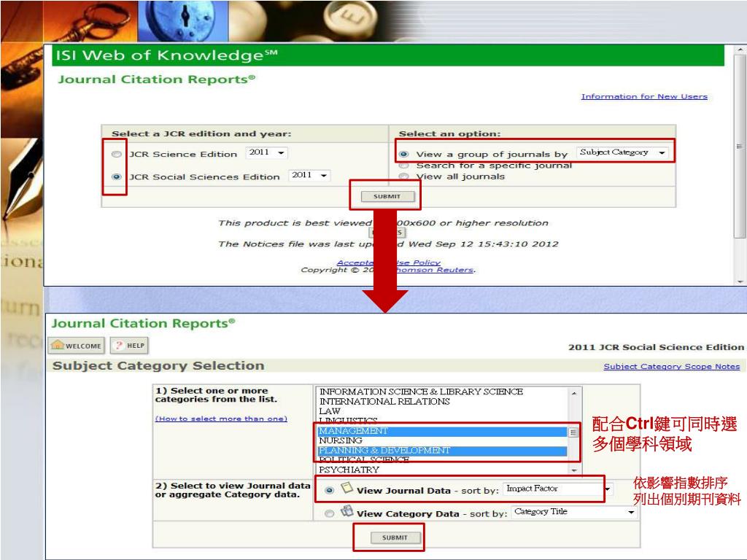The width and height of the screenshot is (747, 560).
Task: Click the top page's scroll up arrow
Action: (x=740, y=50)
